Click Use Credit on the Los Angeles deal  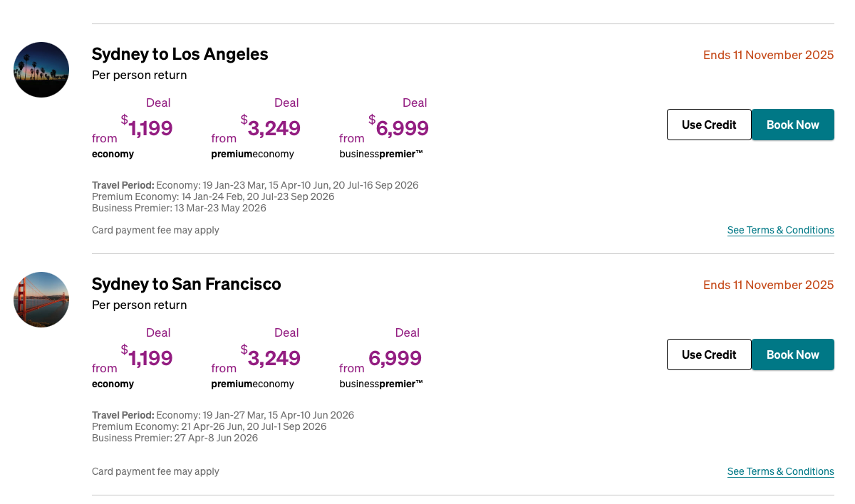[708, 124]
